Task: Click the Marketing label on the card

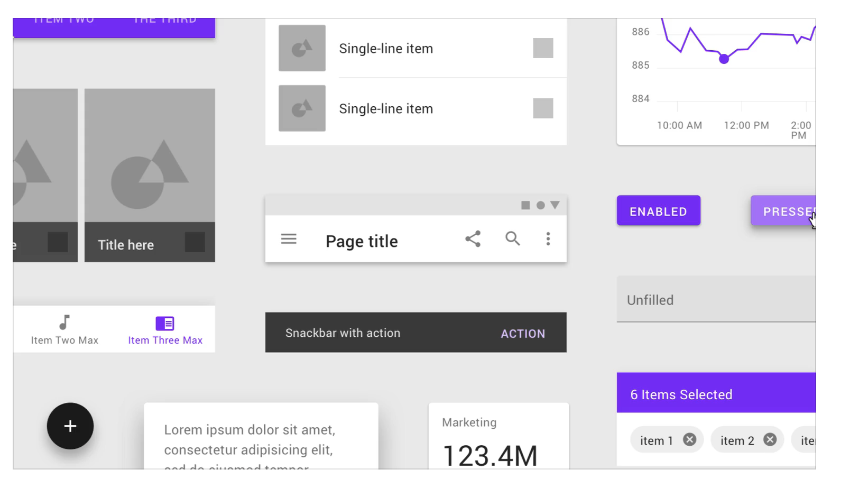Action: tap(469, 422)
